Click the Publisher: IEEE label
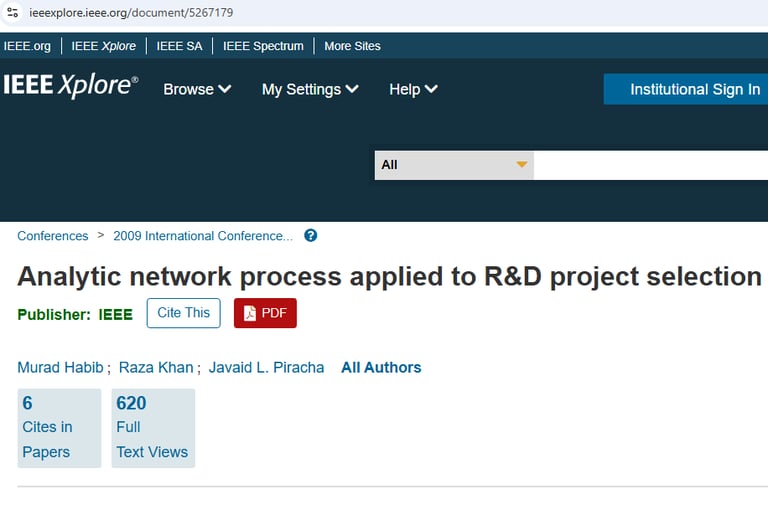This screenshot has height=510, width=768. click(x=75, y=315)
